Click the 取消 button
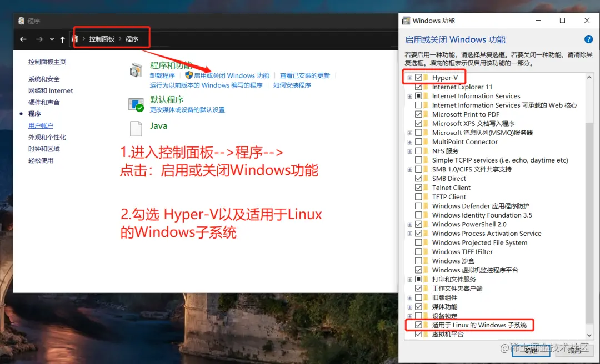This screenshot has width=600, height=364. tap(574, 351)
